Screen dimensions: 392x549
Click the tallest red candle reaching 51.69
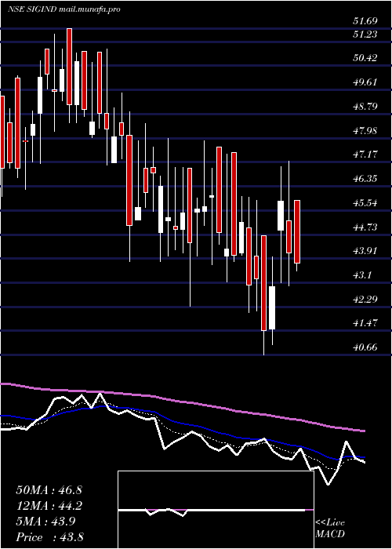(69, 67)
